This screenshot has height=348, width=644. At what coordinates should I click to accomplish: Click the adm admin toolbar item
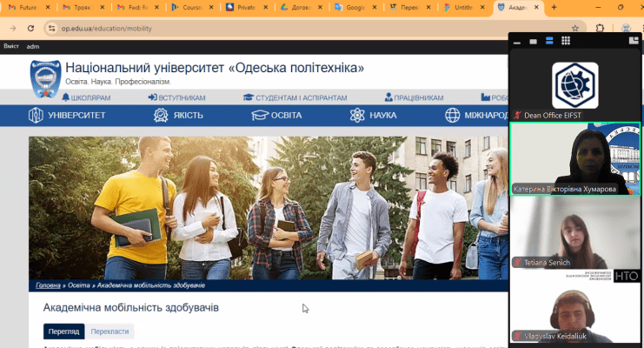(x=33, y=46)
